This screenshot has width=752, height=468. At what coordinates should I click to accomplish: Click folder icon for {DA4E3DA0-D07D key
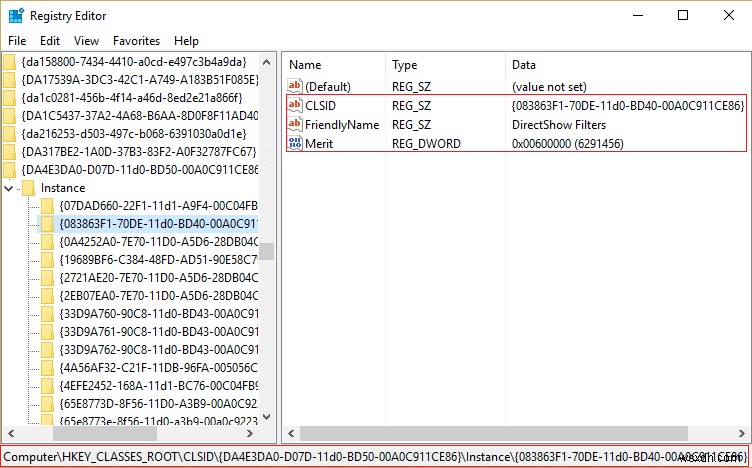(10, 170)
